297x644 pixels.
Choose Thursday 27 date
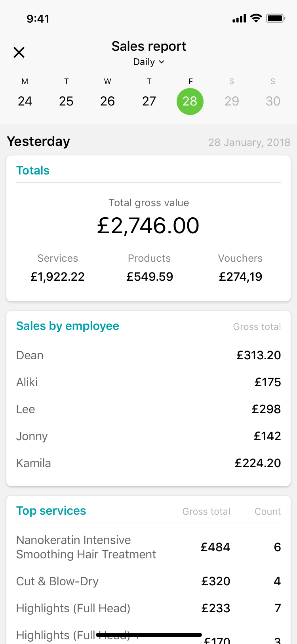[x=149, y=101]
